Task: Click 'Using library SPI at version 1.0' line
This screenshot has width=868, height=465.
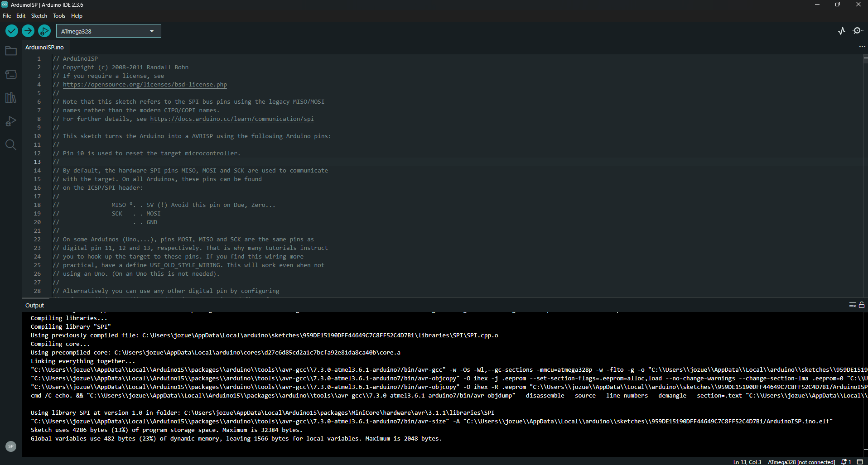Action: click(262, 413)
